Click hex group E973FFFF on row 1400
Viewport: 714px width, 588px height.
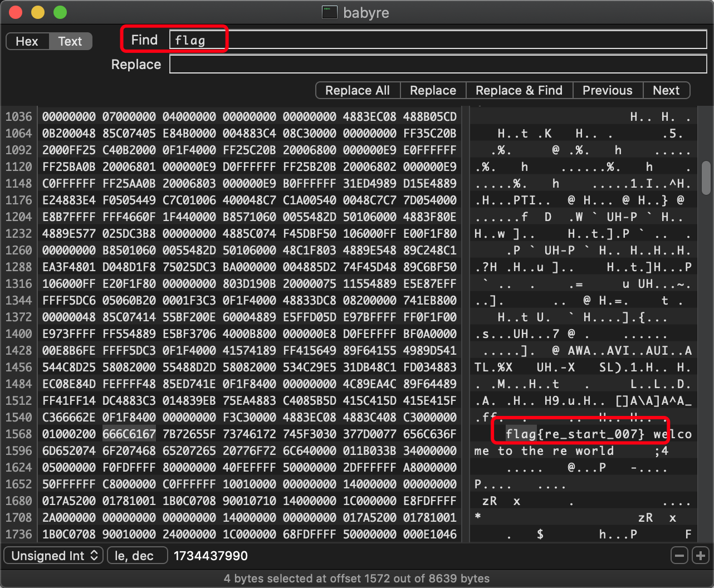tap(69, 334)
